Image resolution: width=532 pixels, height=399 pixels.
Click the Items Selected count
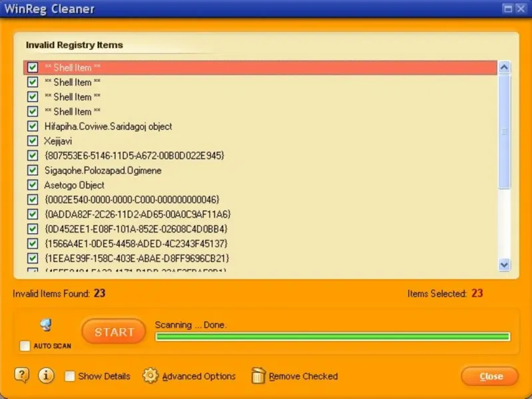pos(477,293)
